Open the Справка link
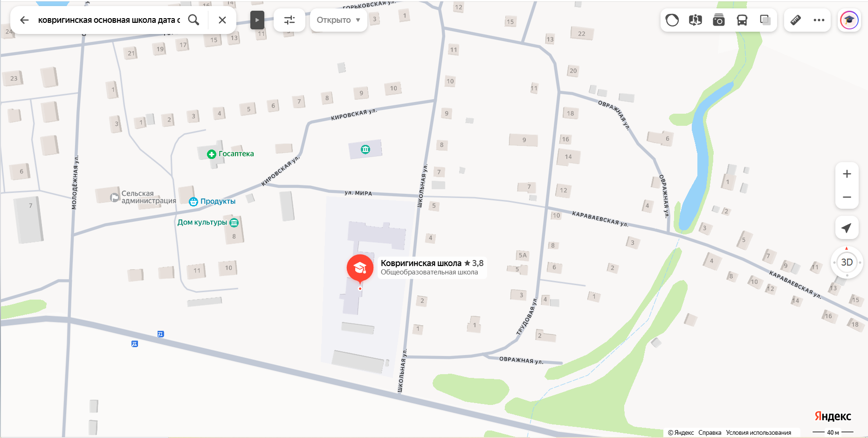This screenshot has height=438, width=868. pos(710,432)
